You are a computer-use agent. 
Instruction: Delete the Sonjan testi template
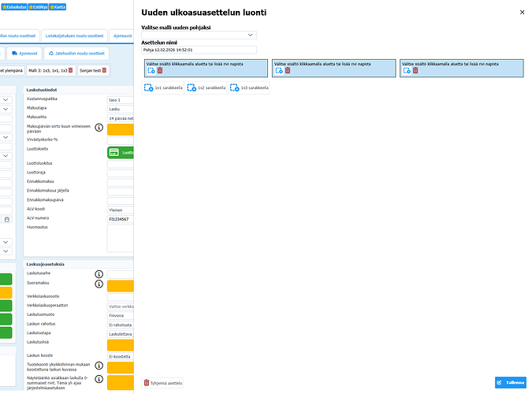point(104,70)
